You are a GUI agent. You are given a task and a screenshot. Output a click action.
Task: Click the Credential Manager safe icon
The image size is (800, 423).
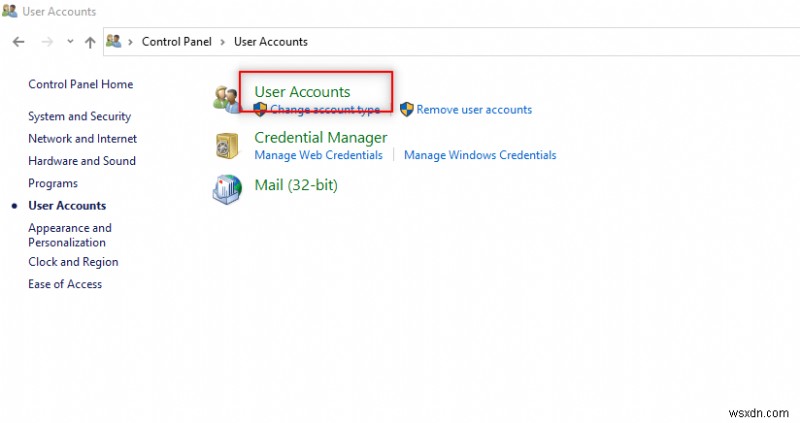pyautogui.click(x=227, y=145)
